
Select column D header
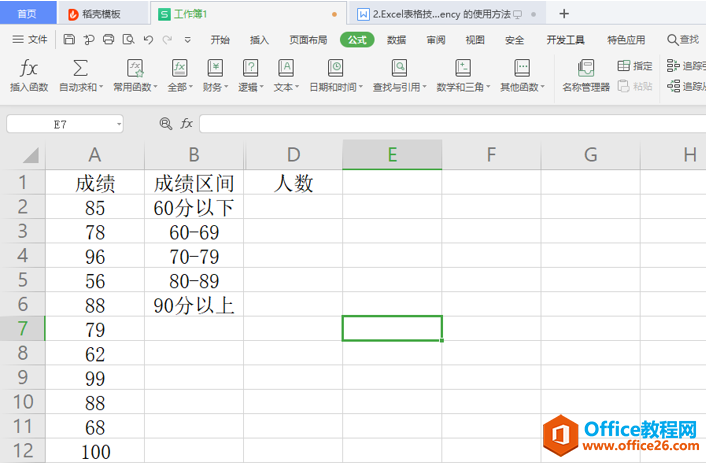(x=294, y=155)
